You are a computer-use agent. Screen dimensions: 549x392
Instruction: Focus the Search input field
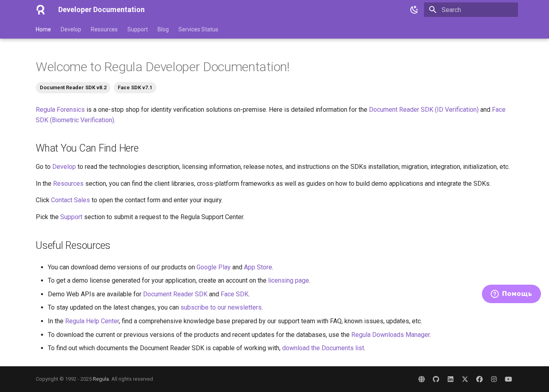click(471, 10)
